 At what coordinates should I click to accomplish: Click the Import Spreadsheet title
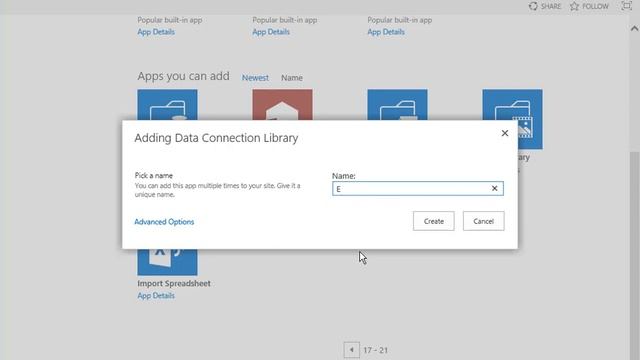pos(174,283)
